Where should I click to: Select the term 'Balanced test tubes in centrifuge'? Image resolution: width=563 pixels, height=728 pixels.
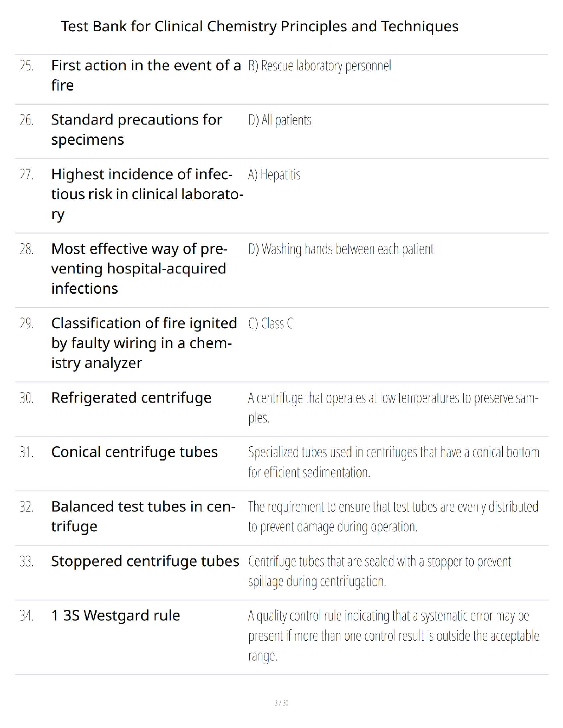143,516
